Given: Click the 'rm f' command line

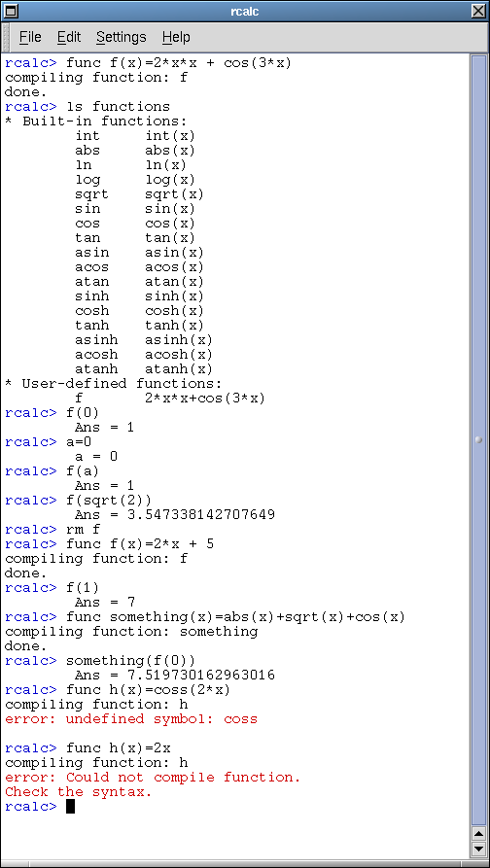Looking at the screenshot, I should point(83,530).
